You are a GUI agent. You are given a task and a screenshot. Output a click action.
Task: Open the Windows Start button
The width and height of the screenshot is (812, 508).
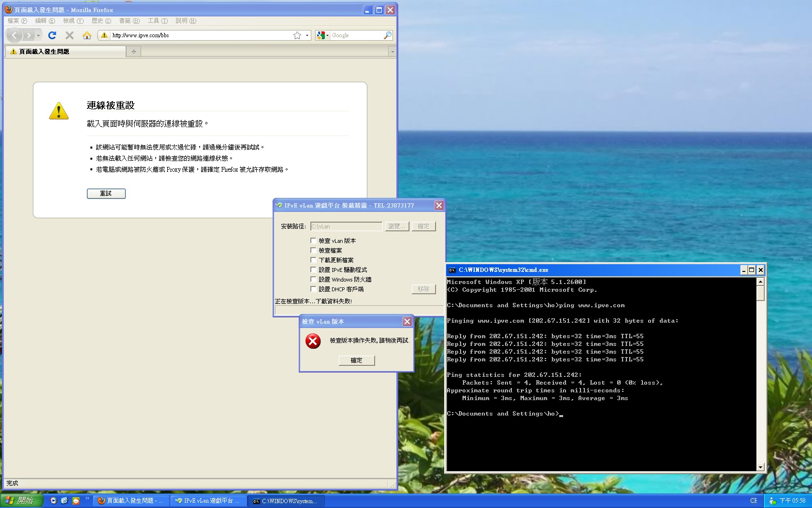(22, 501)
